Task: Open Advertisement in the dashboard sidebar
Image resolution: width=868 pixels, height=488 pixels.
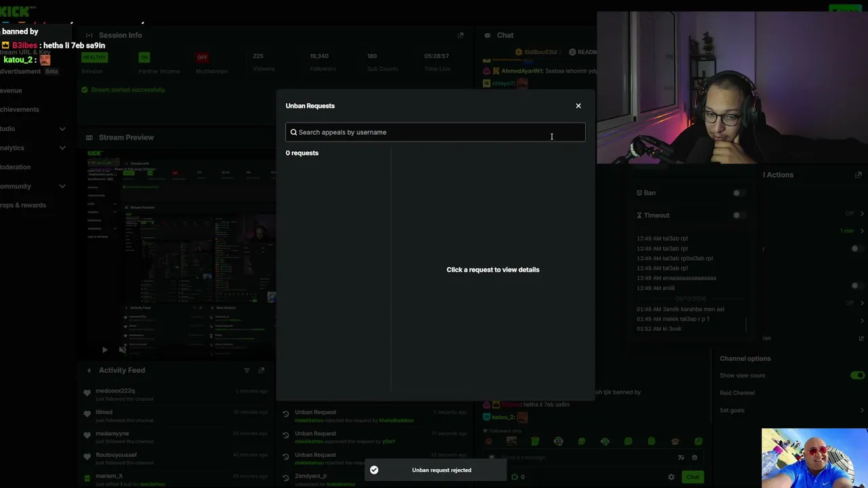Action: coord(20,71)
